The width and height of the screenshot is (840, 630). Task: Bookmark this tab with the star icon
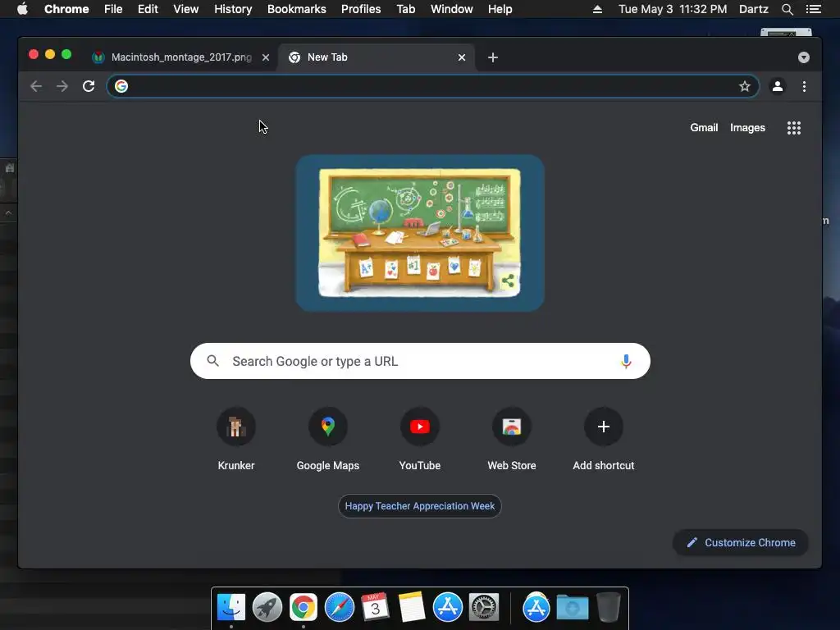pyautogui.click(x=745, y=86)
